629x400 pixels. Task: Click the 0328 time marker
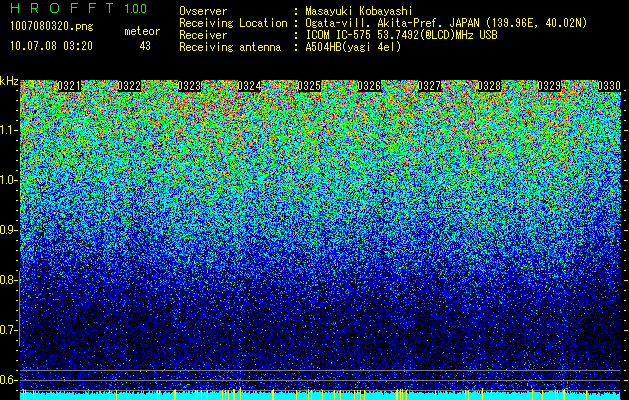489,86
